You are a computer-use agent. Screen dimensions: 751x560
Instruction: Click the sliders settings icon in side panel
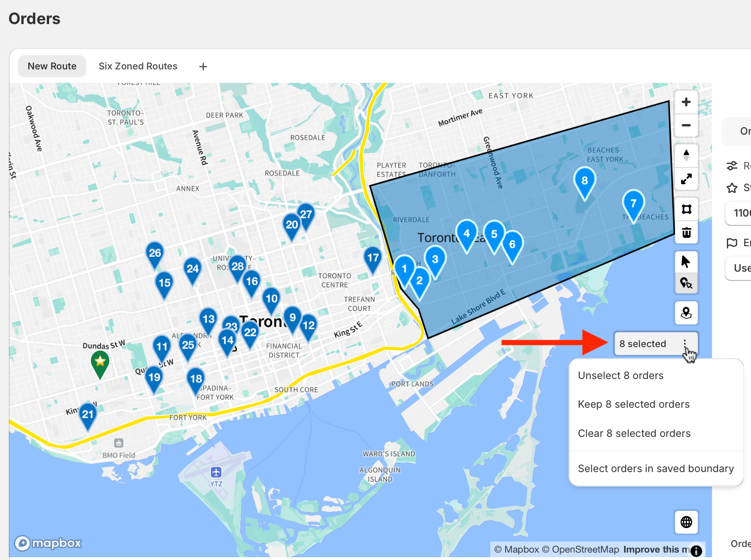[732, 166]
